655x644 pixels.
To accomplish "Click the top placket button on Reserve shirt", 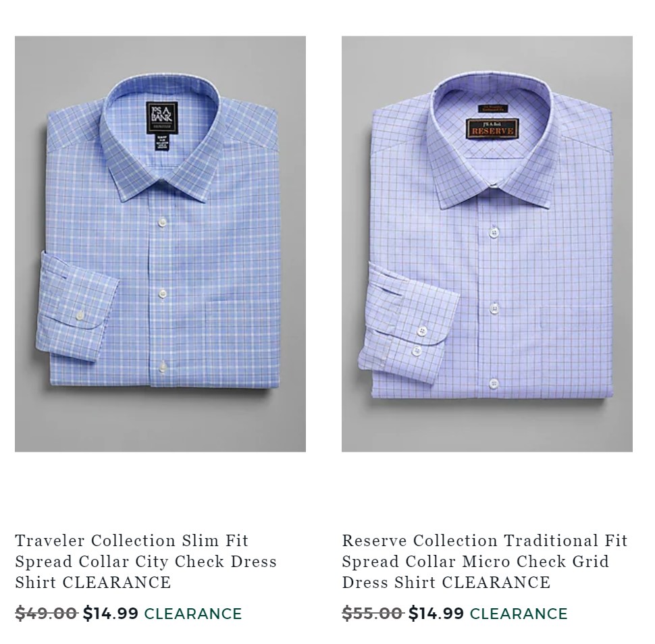I will pyautogui.click(x=494, y=232).
